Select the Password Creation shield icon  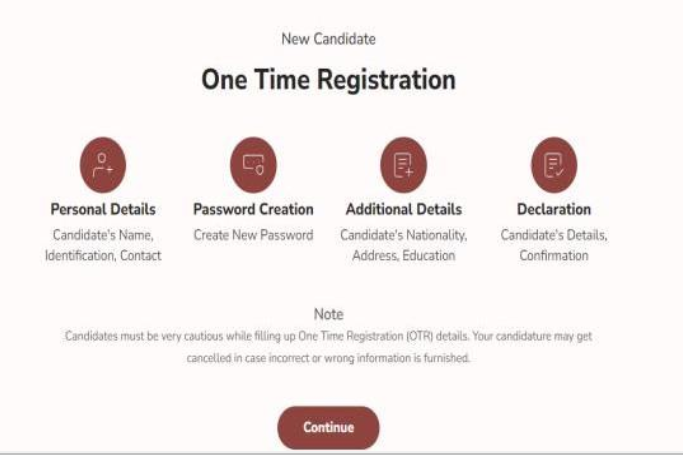point(253,165)
